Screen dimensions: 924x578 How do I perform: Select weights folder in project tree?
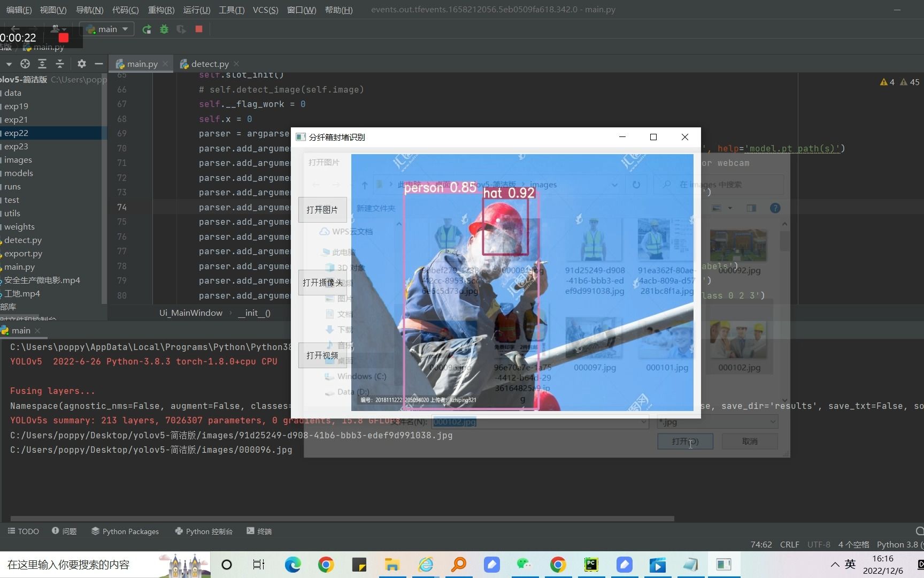click(19, 227)
